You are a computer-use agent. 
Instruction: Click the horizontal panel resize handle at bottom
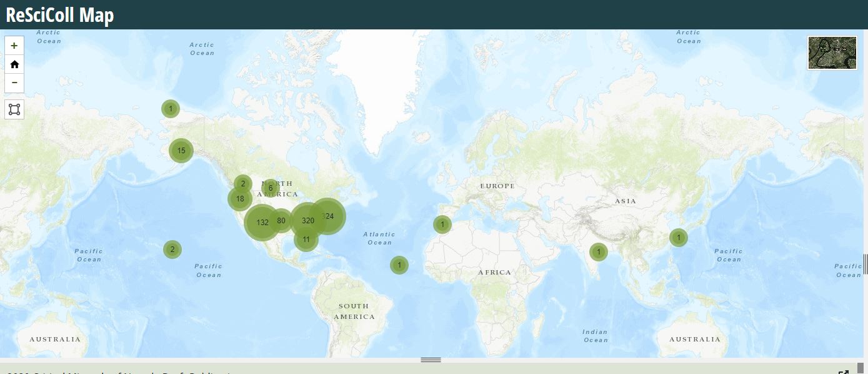pyautogui.click(x=431, y=360)
